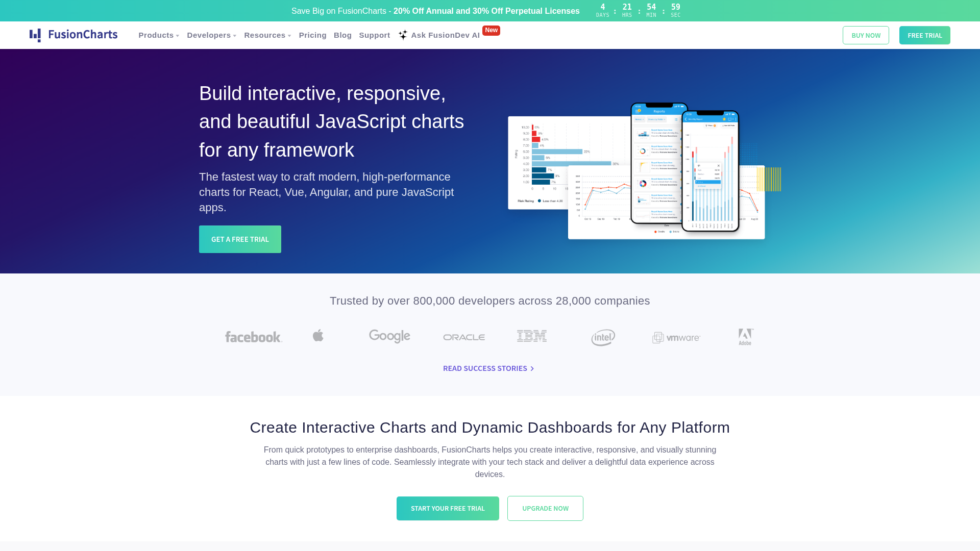
Task: Select the sparkle icon next to Ask FusionDev AI
Action: pos(403,35)
